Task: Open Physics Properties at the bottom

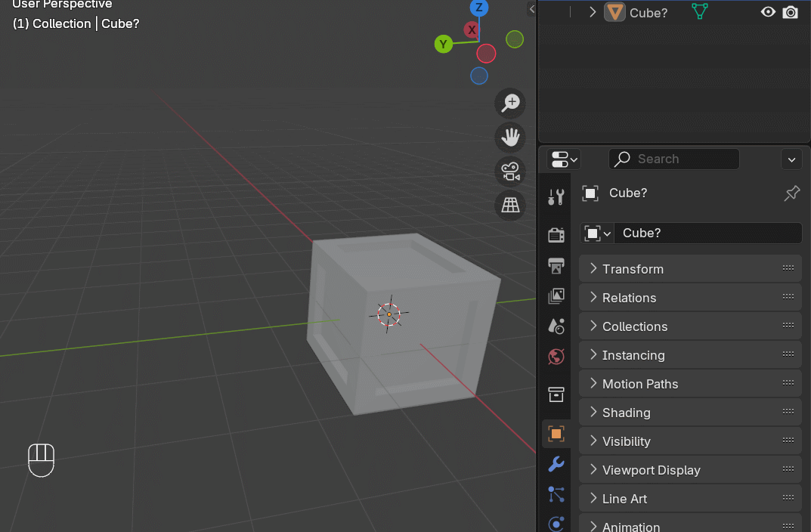Action: (x=556, y=524)
